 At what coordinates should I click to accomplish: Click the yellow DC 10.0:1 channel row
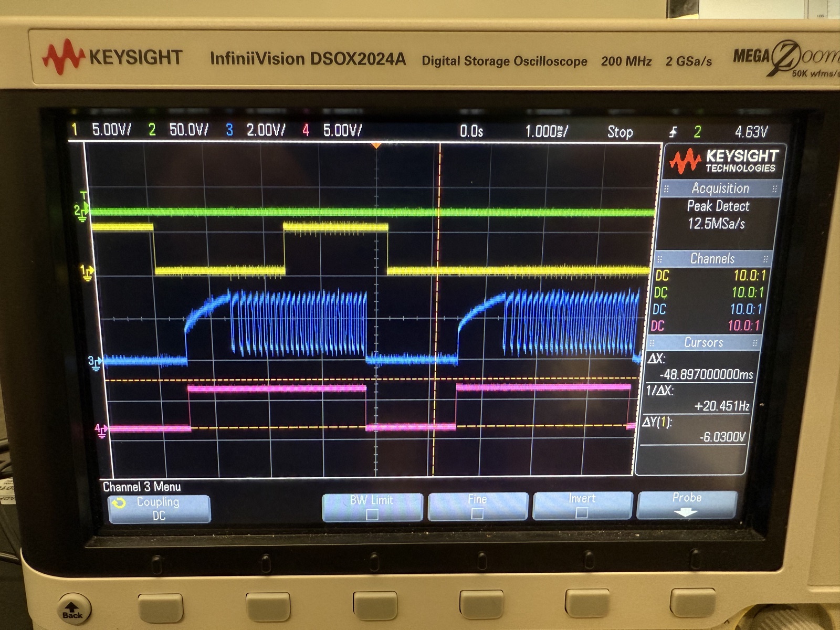(x=711, y=276)
